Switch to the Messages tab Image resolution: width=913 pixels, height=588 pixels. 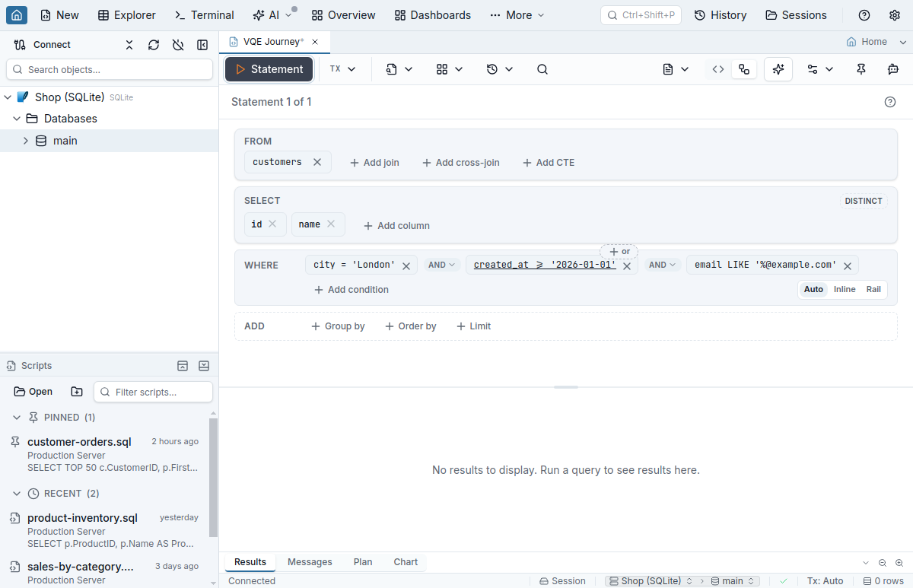pyautogui.click(x=310, y=562)
